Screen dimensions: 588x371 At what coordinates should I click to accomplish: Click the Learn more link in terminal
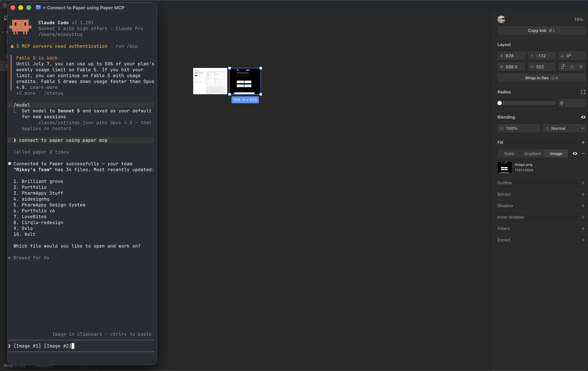pyautogui.click(x=44, y=87)
